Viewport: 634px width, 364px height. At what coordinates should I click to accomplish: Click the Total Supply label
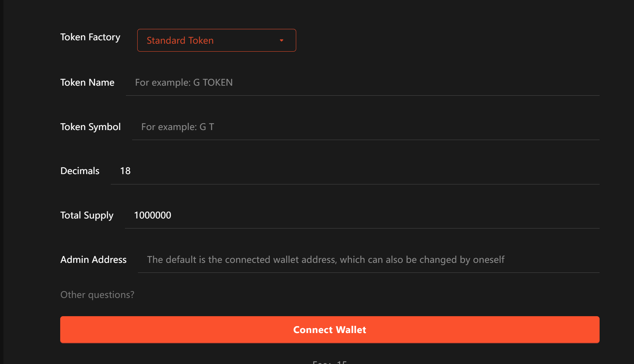point(87,215)
